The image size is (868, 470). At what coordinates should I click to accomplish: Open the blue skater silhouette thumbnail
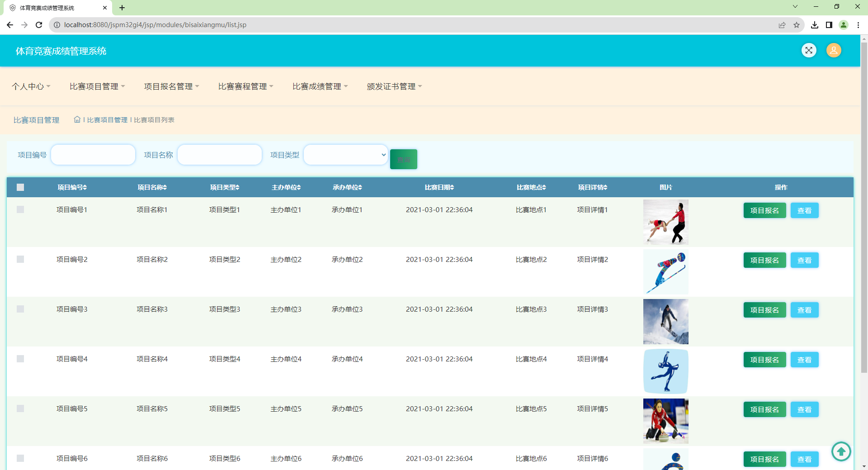click(x=665, y=371)
